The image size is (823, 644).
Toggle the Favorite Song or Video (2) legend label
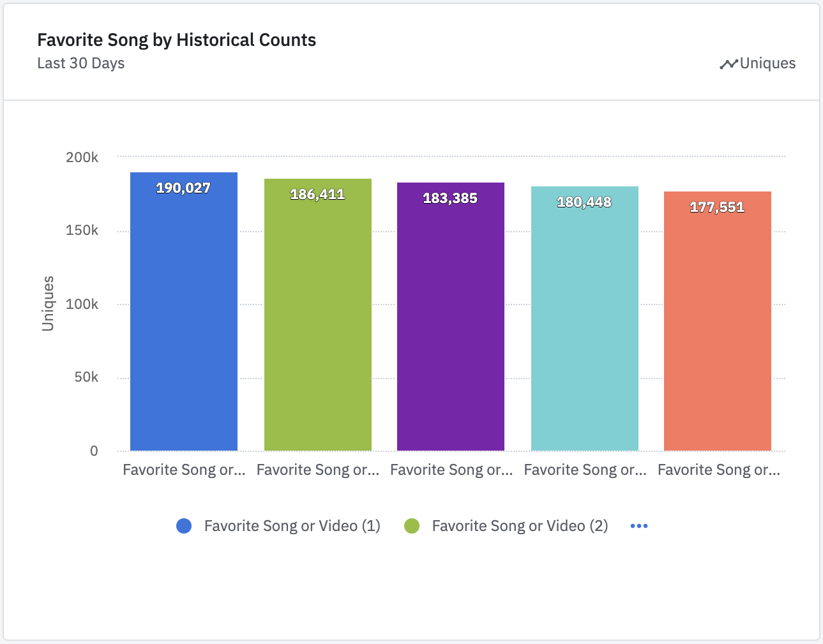click(x=520, y=526)
